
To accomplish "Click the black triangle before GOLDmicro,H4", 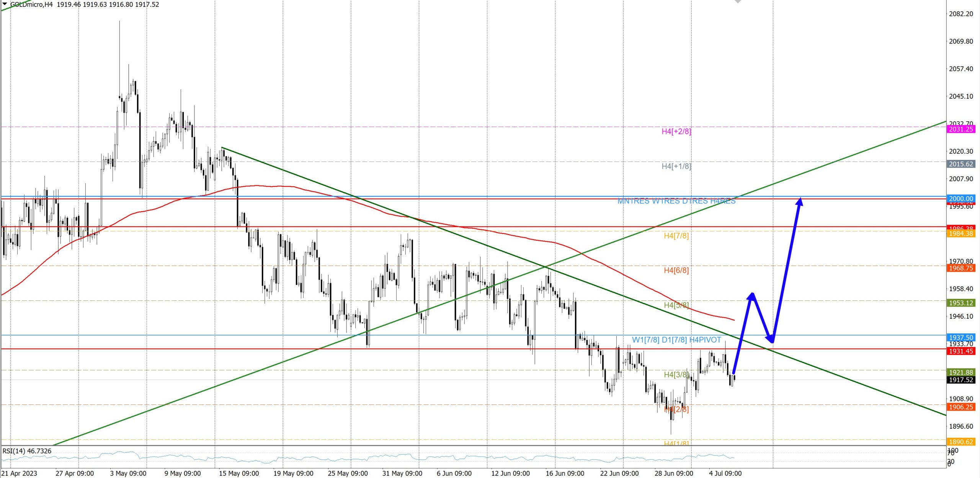I will [x=5, y=4].
